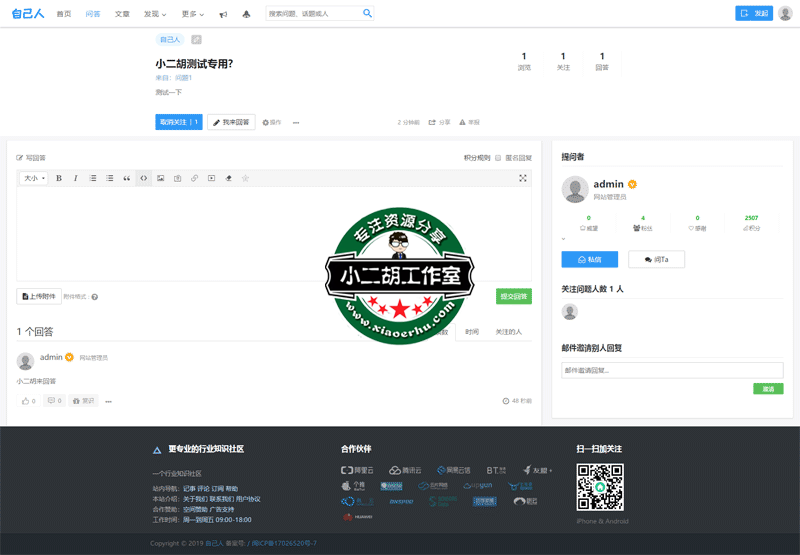
Task: Click the code block icon in the editor
Action: (x=143, y=178)
